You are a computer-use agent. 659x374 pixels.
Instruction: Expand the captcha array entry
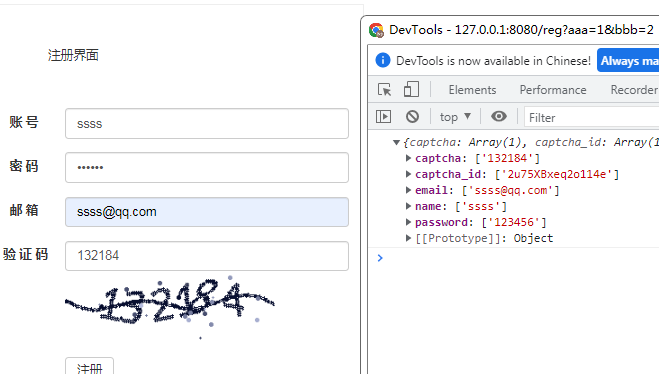(408, 158)
